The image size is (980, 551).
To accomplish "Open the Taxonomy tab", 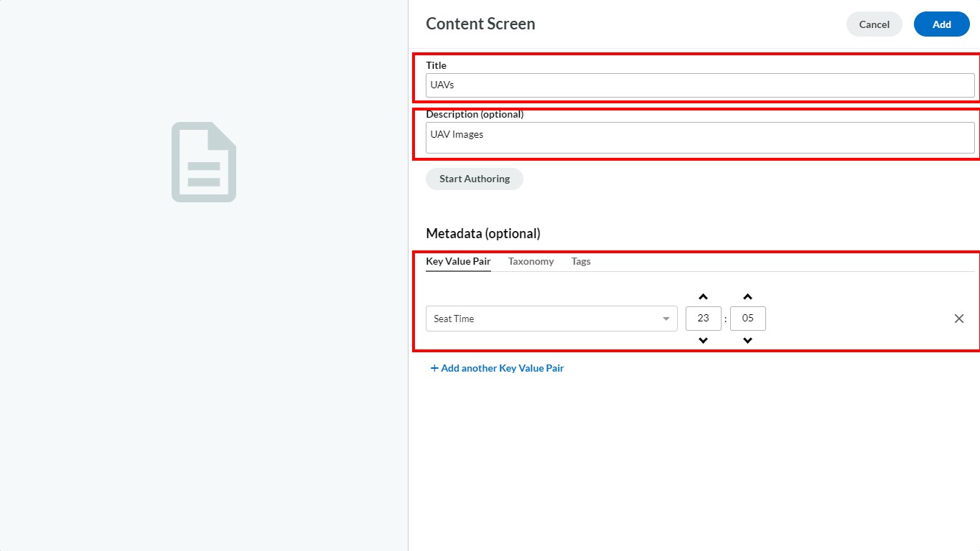I will click(x=531, y=261).
